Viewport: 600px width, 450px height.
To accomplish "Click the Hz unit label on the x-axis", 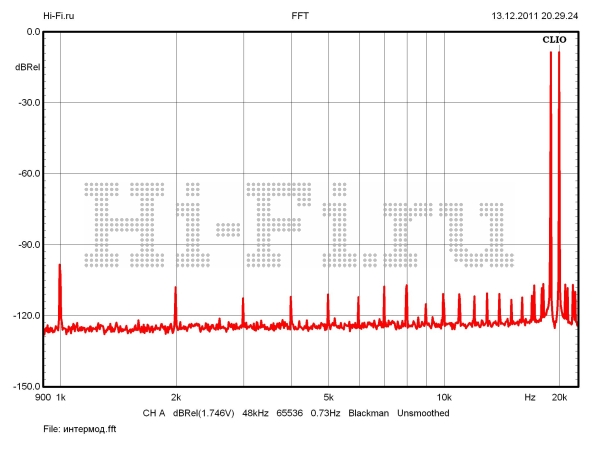I will click(x=530, y=398).
